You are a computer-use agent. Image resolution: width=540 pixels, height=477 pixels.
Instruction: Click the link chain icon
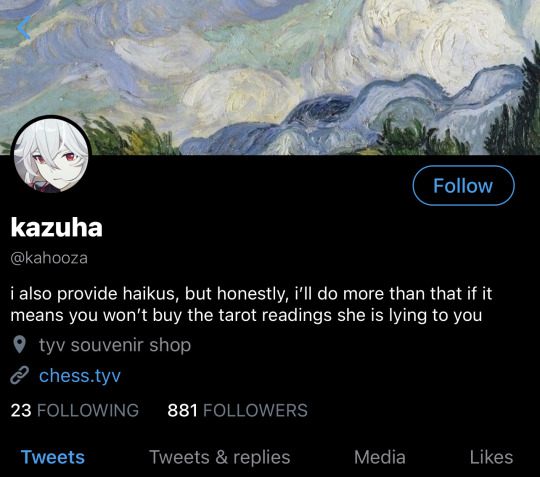click(20, 376)
